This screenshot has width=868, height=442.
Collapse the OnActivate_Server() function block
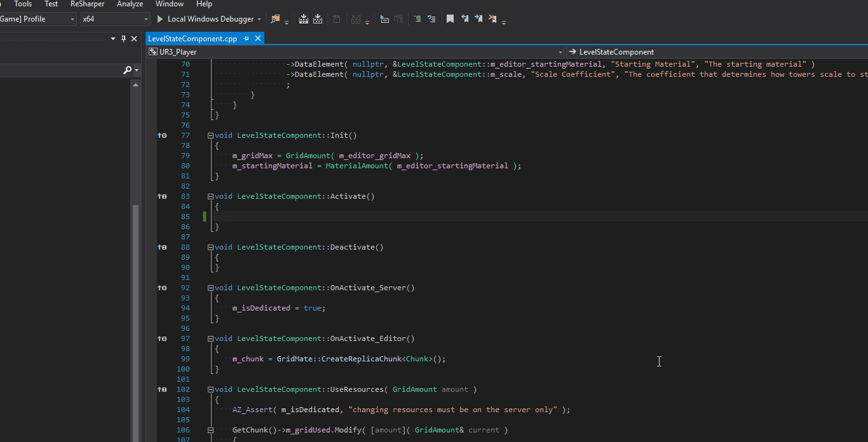(210, 288)
